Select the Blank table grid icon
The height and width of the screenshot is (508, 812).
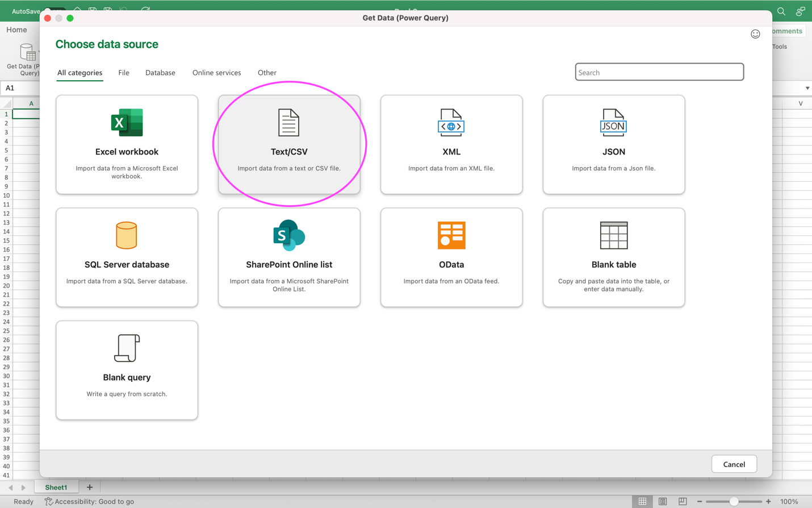(614, 235)
